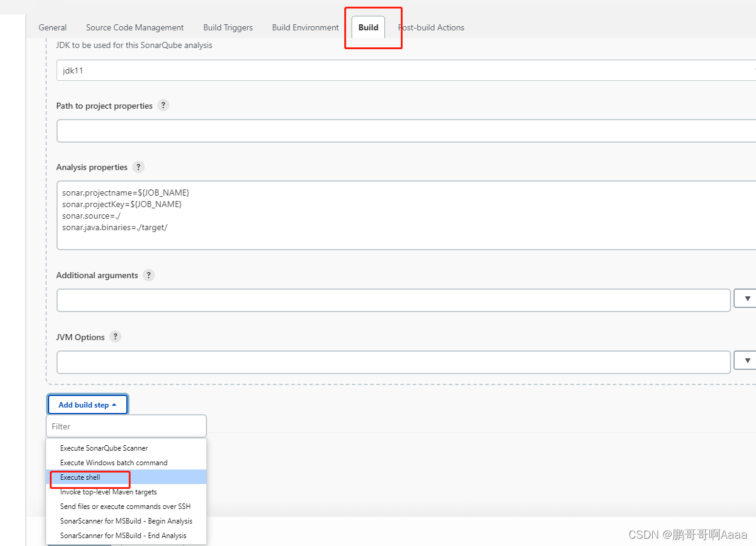Click the sonar.projectKey=${JOB_NAME} line
Viewport: 756px width, 546px height.
point(121,204)
